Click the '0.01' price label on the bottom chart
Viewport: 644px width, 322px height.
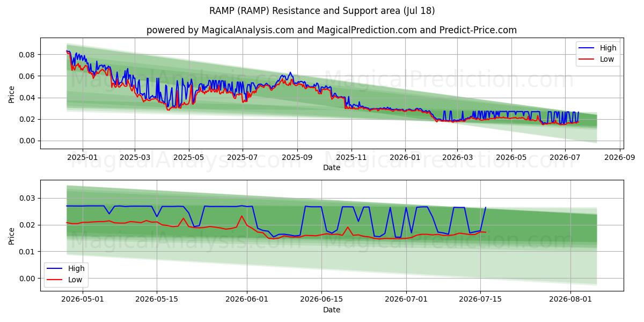pos(27,252)
